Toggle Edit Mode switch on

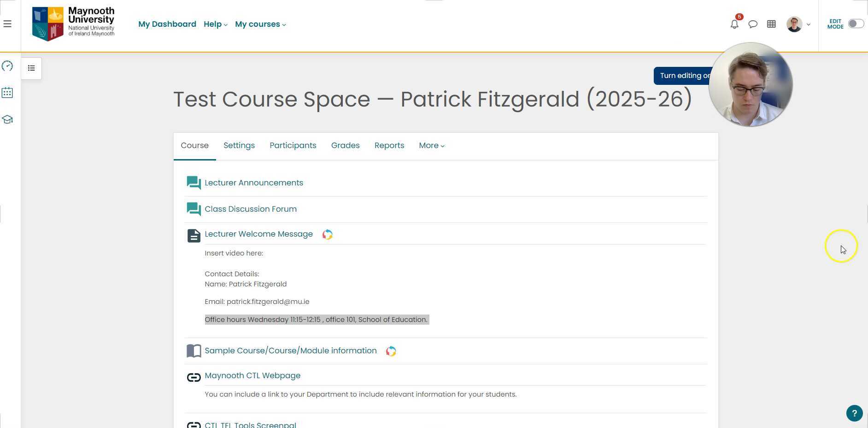[856, 24]
